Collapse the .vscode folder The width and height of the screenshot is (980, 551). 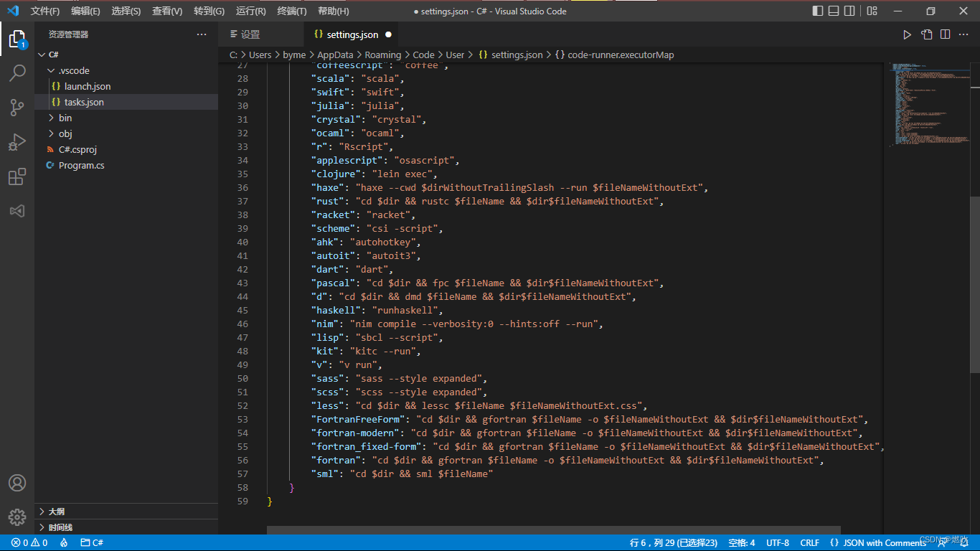tap(126, 70)
